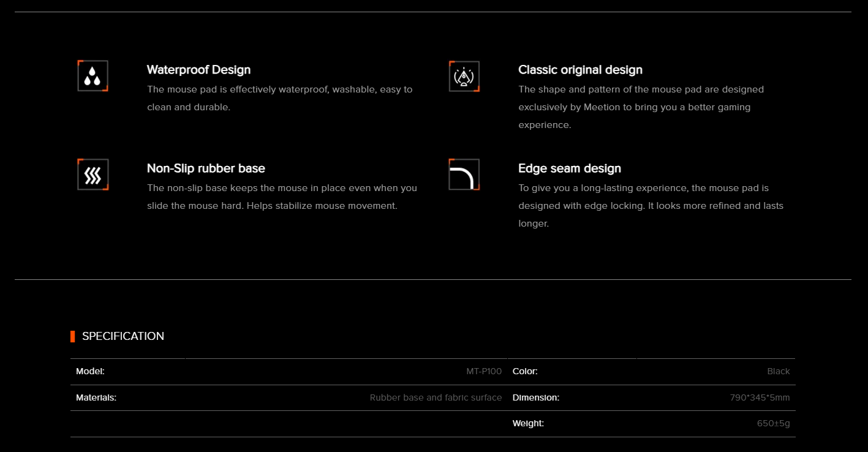The height and width of the screenshot is (452, 868).
Task: Click the waterproof, washable description text
Action: click(x=279, y=98)
